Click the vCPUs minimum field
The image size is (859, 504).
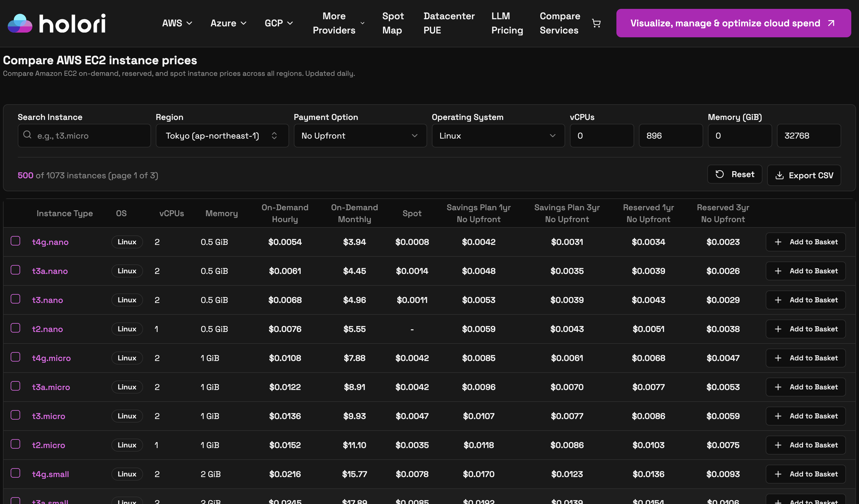(602, 136)
